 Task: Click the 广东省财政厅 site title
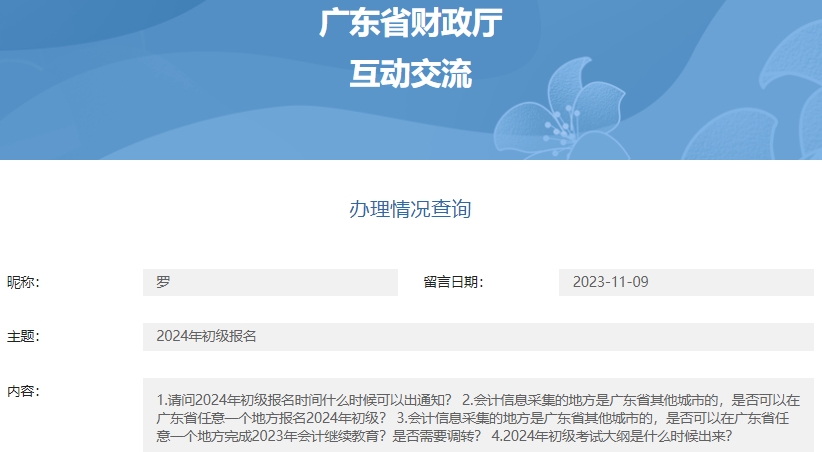click(410, 22)
